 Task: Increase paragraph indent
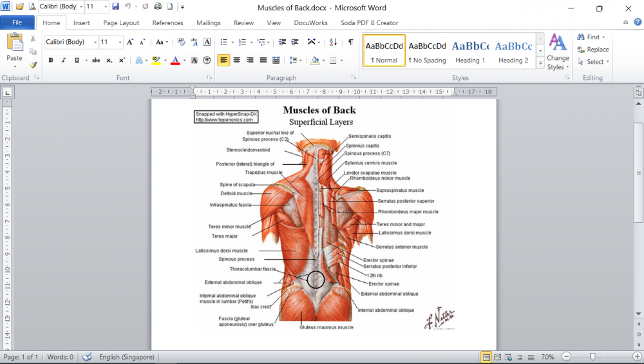click(x=295, y=42)
